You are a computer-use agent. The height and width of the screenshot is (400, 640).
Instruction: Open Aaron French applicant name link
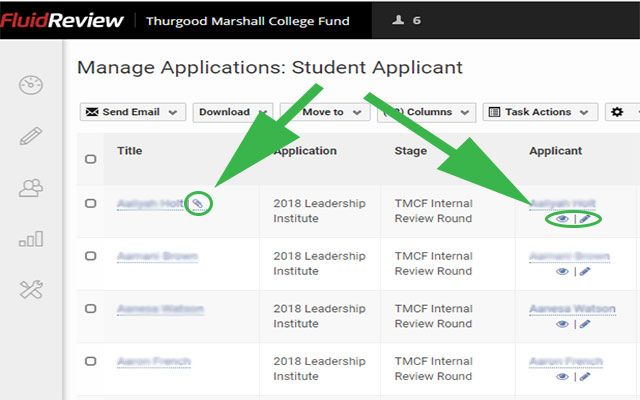click(566, 361)
